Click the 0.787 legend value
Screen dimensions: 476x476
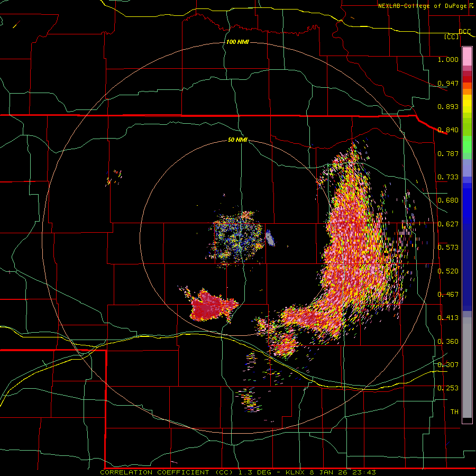(448, 153)
